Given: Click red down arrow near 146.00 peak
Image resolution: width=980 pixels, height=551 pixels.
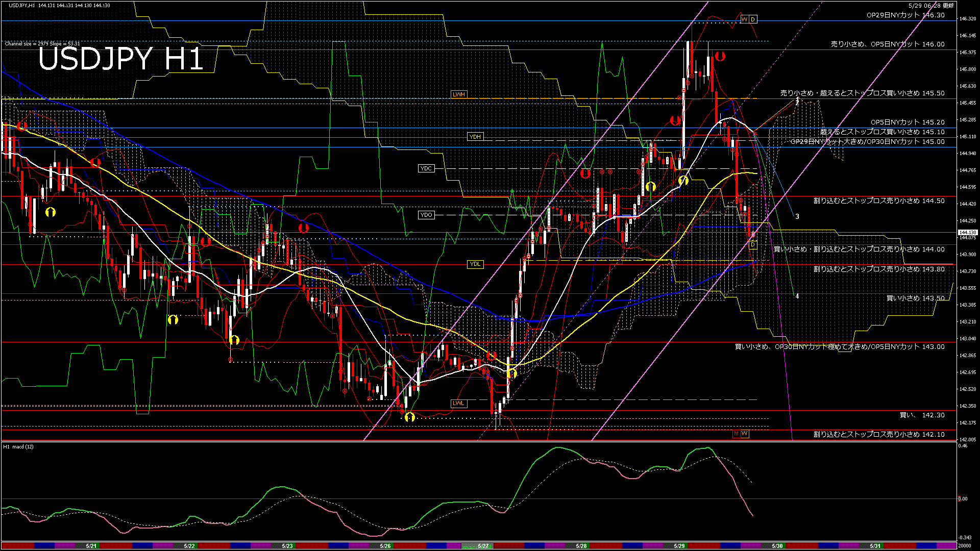Looking at the screenshot, I should point(720,56).
